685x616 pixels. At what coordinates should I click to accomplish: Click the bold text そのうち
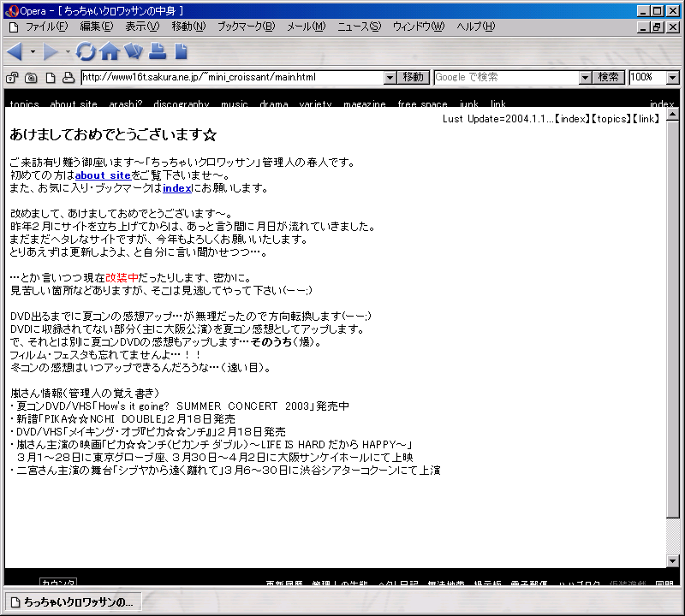tap(271, 342)
